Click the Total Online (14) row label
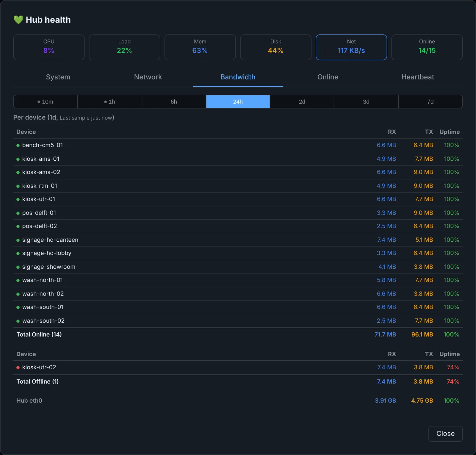The image size is (476, 455). [x=39, y=334]
